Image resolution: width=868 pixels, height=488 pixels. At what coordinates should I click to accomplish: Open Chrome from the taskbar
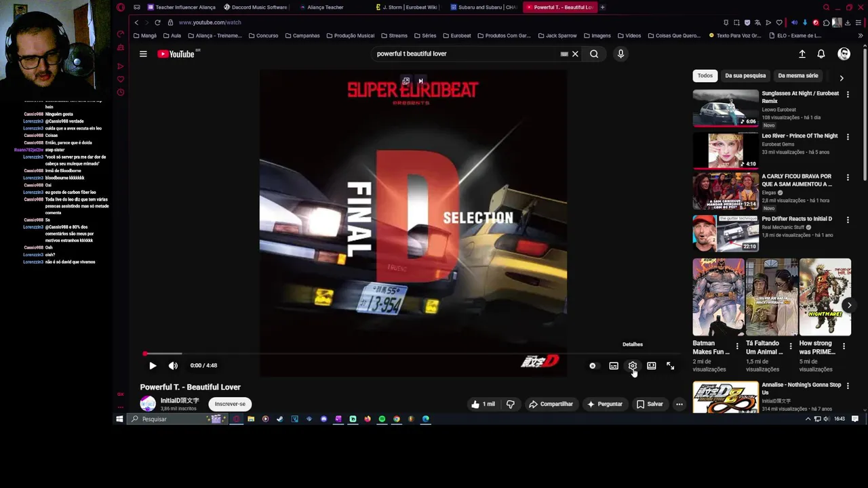[x=397, y=419]
